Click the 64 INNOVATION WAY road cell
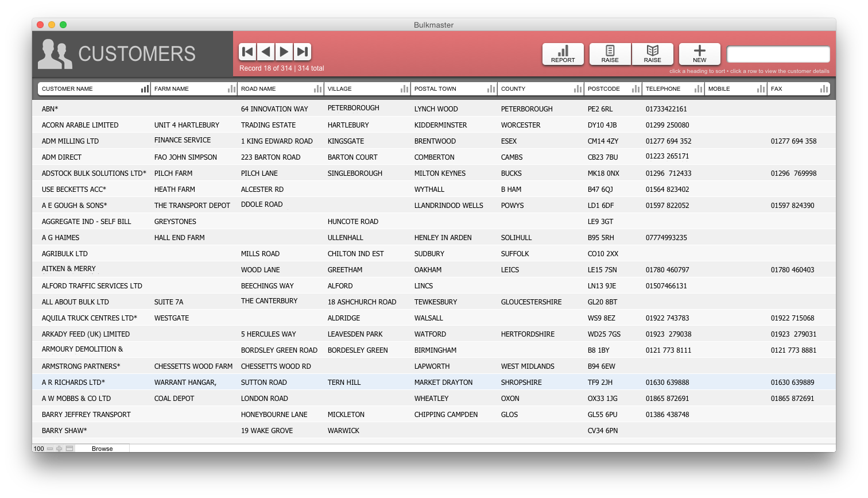The height and width of the screenshot is (498, 868). tap(274, 109)
